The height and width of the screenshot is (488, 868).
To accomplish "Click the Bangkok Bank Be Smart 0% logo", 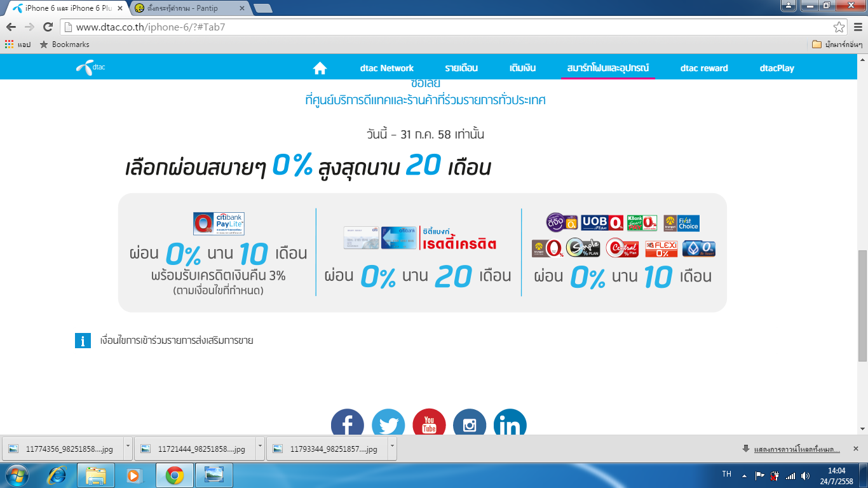I will click(699, 248).
